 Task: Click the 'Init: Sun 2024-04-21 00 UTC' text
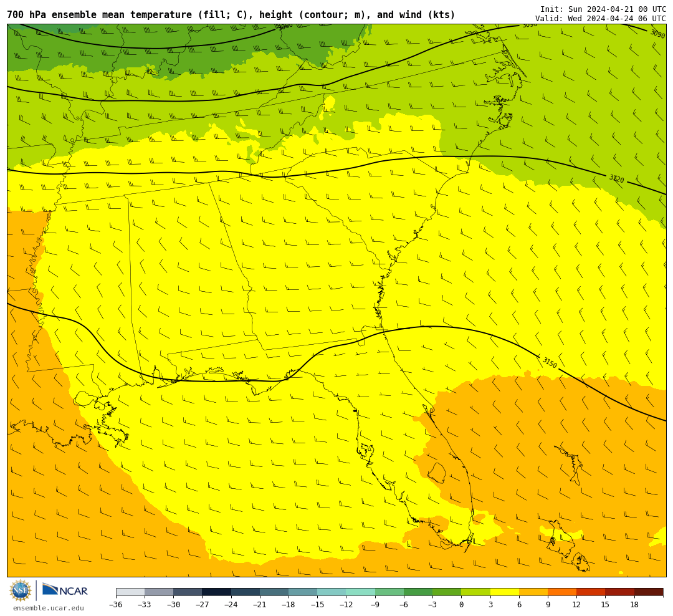[x=603, y=9]
